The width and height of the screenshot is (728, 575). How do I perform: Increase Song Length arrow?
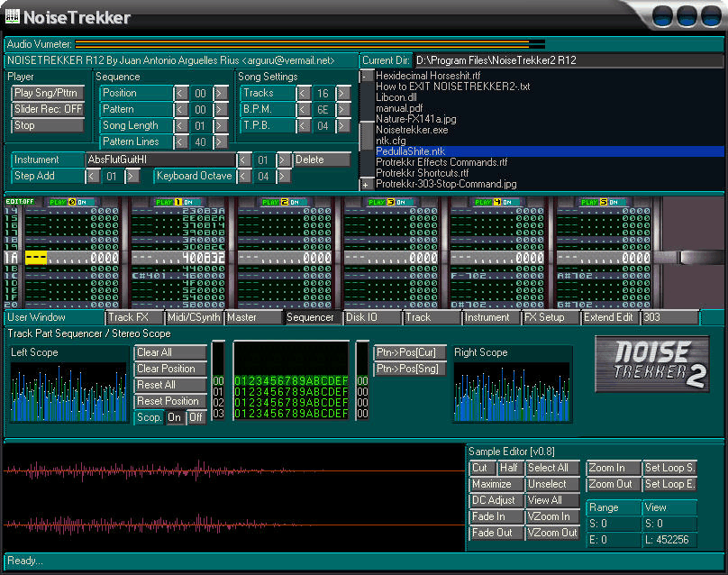click(x=221, y=126)
